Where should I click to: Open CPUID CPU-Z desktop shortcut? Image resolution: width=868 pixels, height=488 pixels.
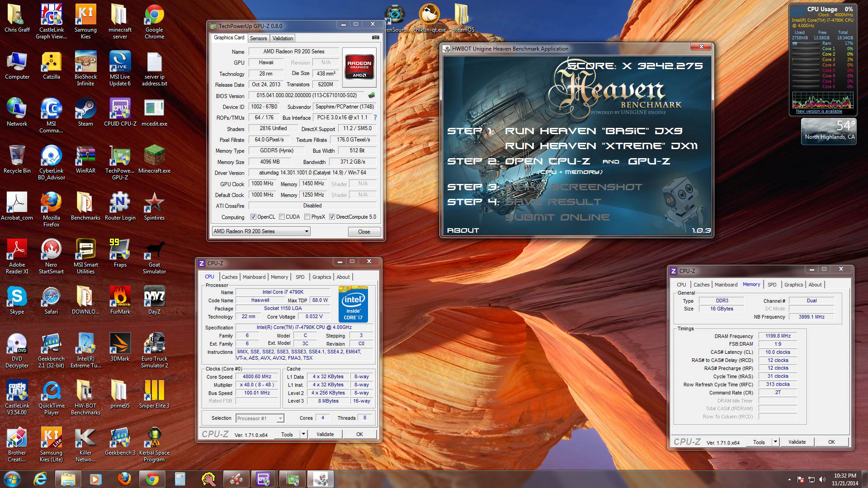click(120, 113)
